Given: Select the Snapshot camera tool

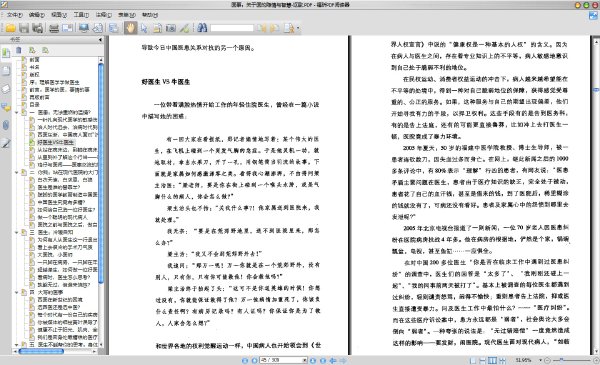Looking at the screenshot, I should coord(171,28).
